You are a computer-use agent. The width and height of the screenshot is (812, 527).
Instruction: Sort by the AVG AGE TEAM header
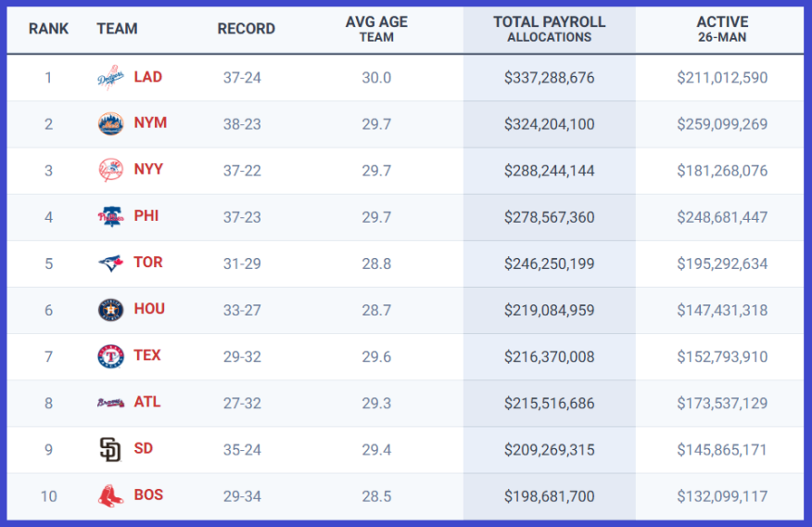(376, 29)
